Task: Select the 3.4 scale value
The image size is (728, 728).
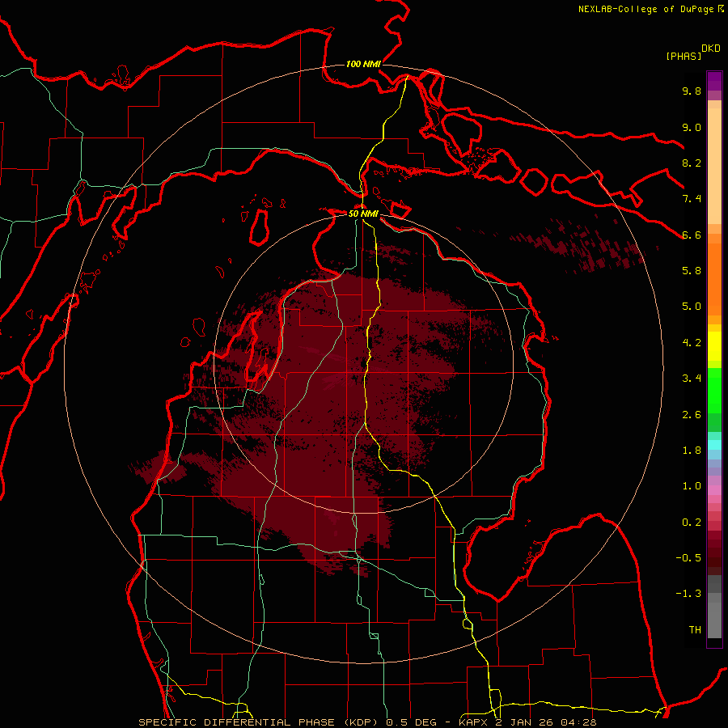Action: (x=692, y=378)
